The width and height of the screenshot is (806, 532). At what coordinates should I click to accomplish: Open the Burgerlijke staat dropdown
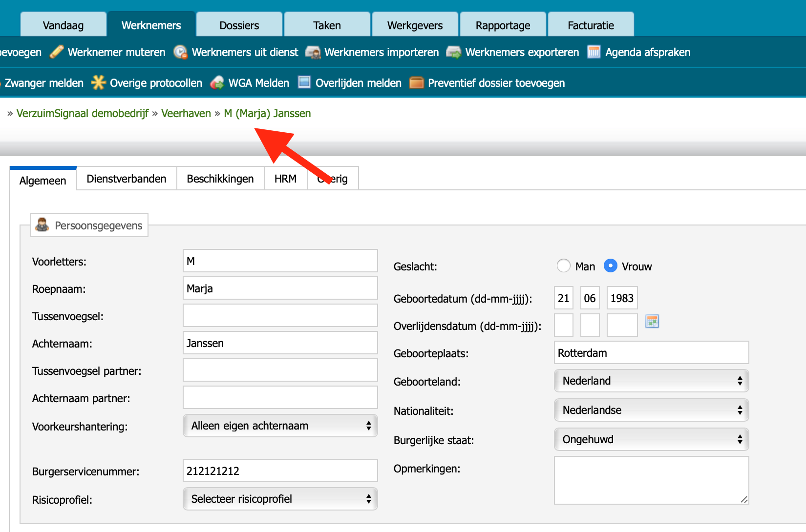click(x=652, y=439)
